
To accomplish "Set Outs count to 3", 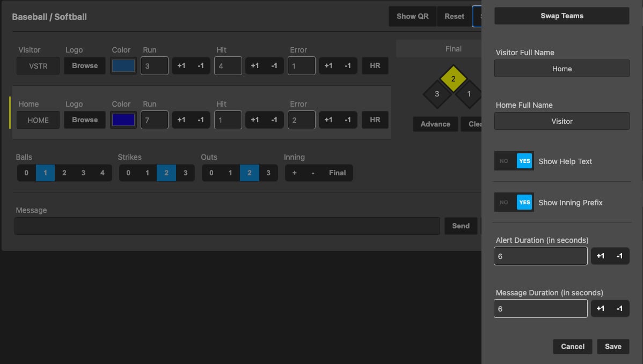I will (268, 173).
